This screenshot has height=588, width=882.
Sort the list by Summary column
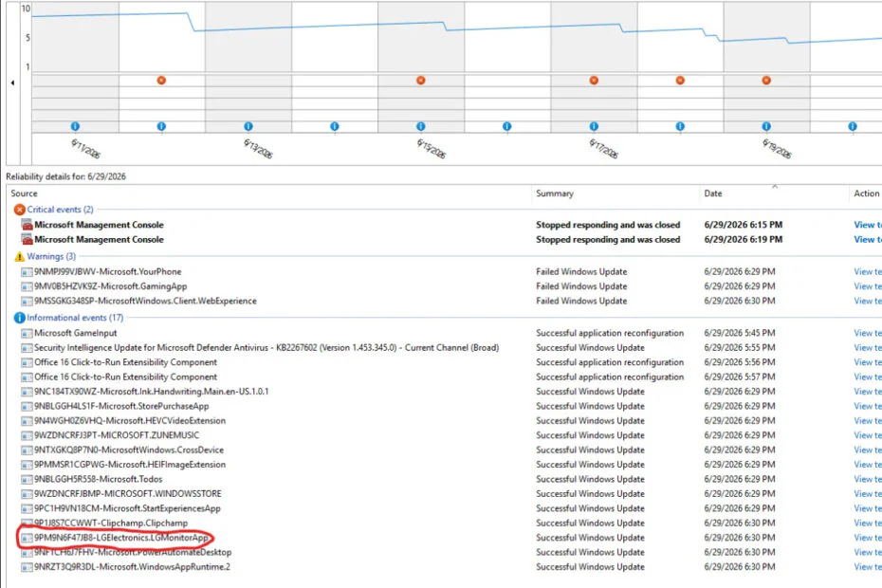click(555, 193)
